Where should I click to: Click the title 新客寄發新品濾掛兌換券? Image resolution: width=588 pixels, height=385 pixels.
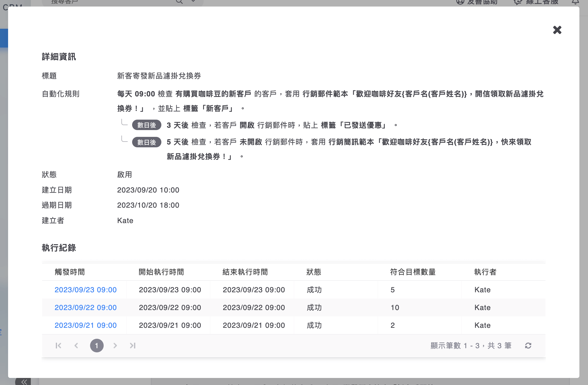click(x=159, y=76)
